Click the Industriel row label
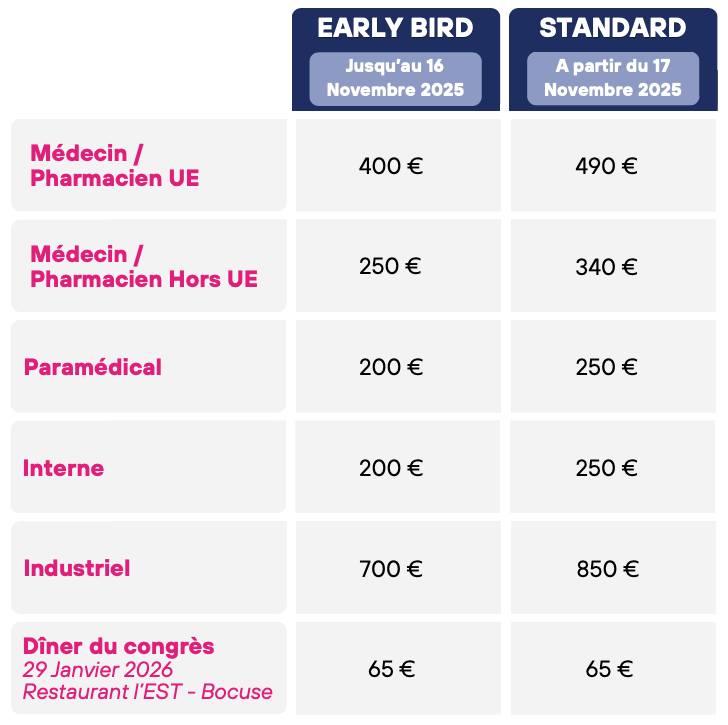This screenshot has height=725, width=728. (x=77, y=568)
